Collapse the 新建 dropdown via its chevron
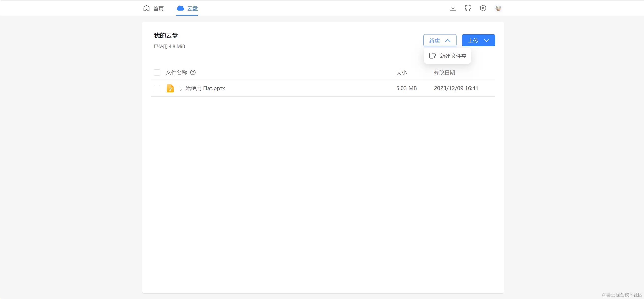This screenshot has width=644, height=299. pyautogui.click(x=448, y=40)
